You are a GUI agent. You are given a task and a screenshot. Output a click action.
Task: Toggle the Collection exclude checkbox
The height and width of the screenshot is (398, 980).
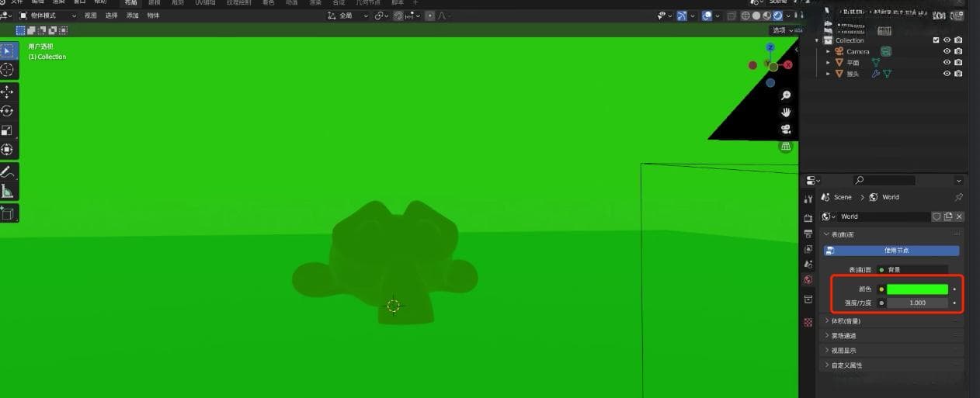click(x=936, y=40)
